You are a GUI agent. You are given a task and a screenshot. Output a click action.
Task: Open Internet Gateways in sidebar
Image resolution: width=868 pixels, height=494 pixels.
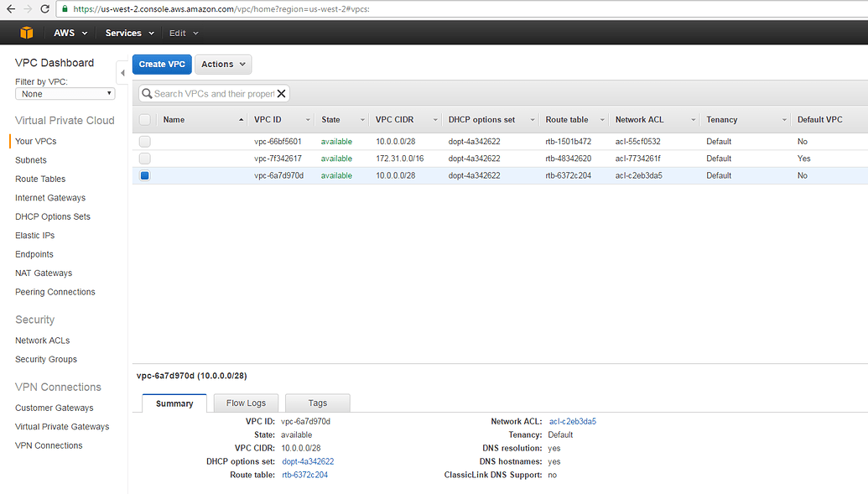(x=50, y=198)
